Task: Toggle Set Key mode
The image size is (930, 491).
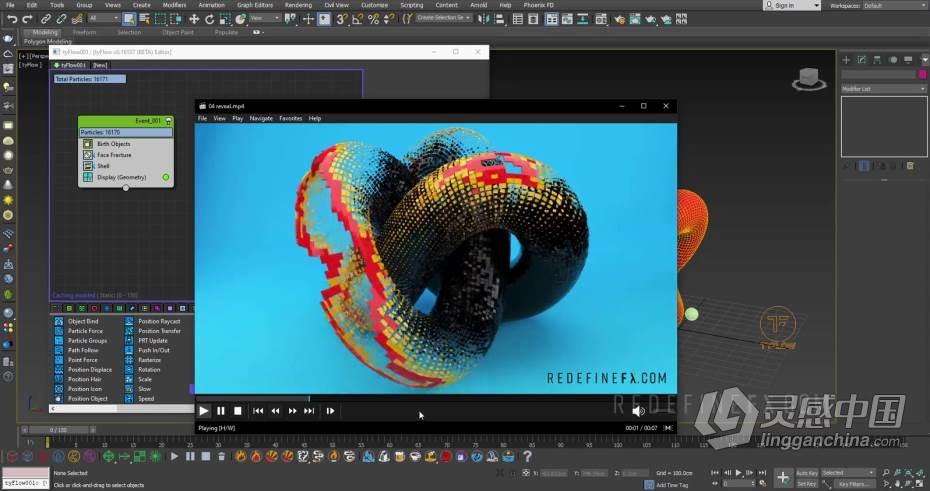Action: (x=806, y=484)
